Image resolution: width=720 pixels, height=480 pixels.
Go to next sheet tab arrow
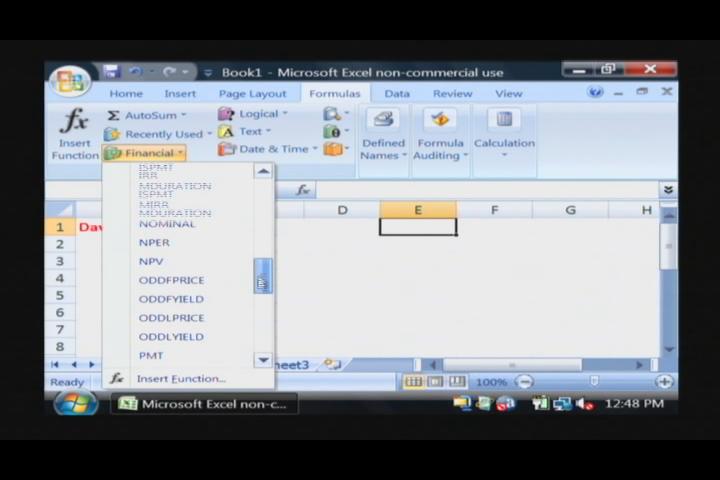point(92,365)
